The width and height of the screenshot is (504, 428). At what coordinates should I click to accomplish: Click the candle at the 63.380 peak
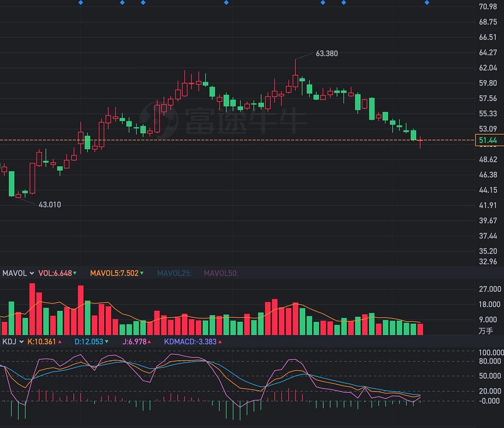click(x=295, y=80)
